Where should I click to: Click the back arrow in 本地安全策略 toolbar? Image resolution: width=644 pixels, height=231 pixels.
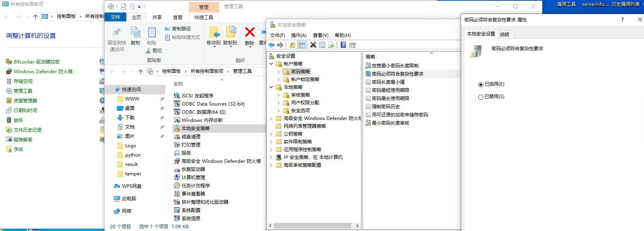271,45
